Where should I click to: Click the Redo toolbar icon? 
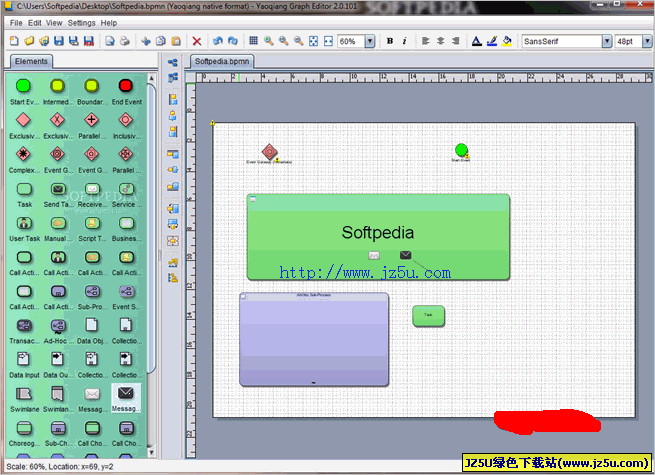coord(233,41)
